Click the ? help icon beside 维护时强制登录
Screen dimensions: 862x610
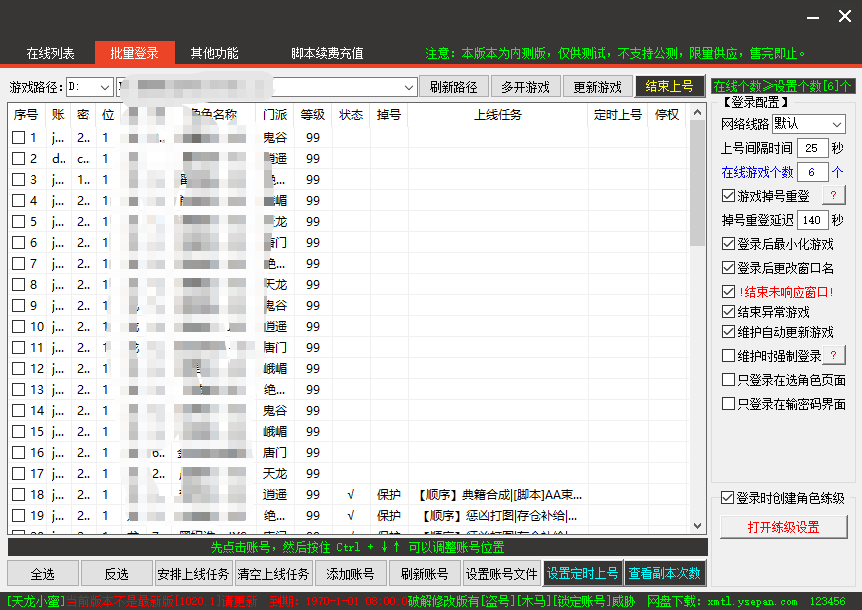(833, 356)
